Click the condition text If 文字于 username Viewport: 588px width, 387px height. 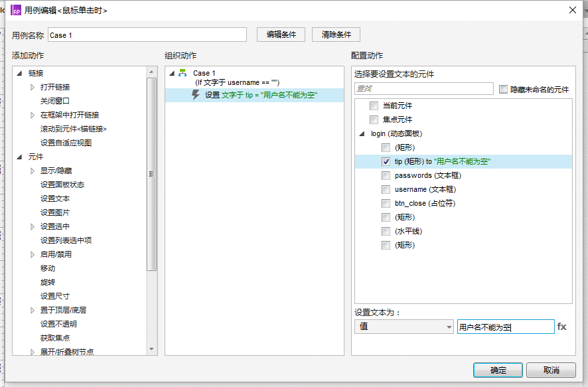point(237,82)
